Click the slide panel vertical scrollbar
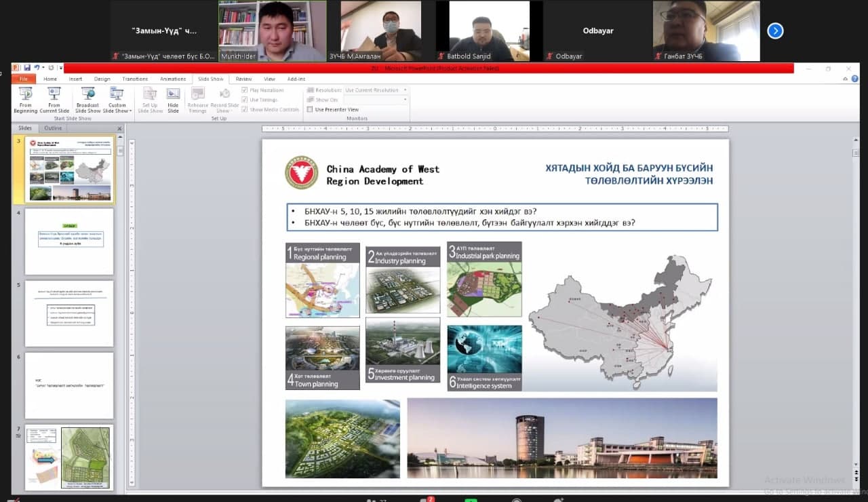868x502 pixels. pos(121,305)
